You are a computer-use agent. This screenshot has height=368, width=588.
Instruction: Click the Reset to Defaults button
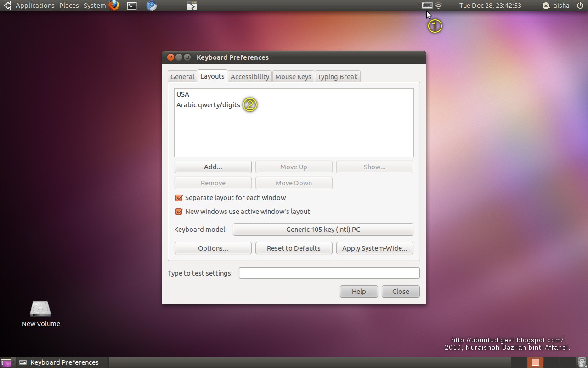click(294, 248)
